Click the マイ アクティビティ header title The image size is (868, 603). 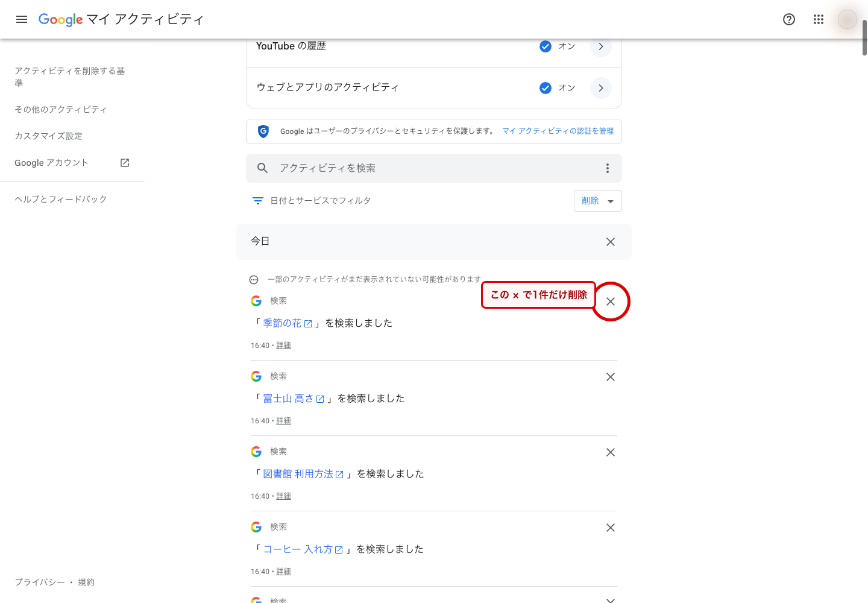click(145, 19)
